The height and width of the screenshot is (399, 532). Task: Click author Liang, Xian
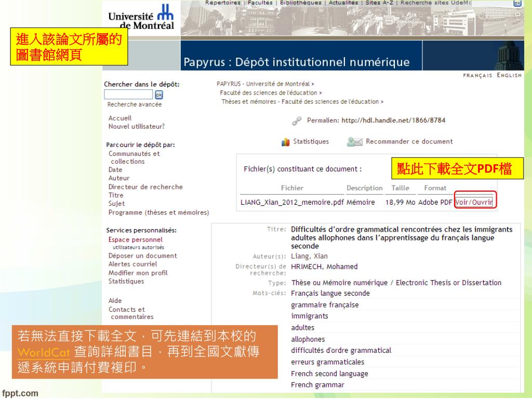309,256
